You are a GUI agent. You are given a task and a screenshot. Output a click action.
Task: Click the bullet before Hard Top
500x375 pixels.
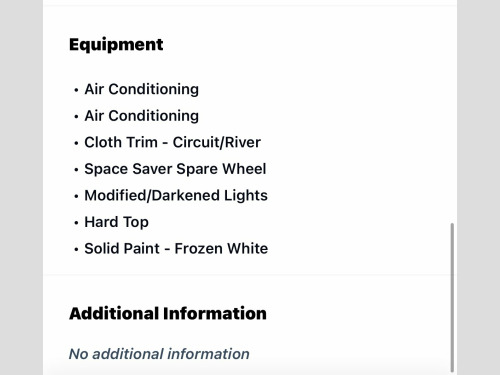click(76, 223)
